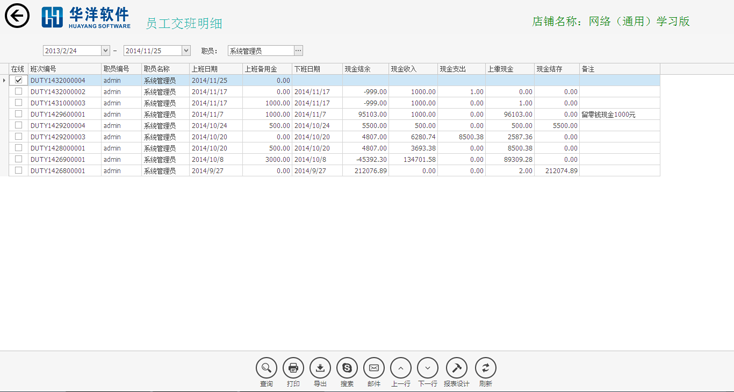Viewport: 734px width, 392px height.
Task: Click the remark 留零钱现金1000元
Action: coord(609,114)
